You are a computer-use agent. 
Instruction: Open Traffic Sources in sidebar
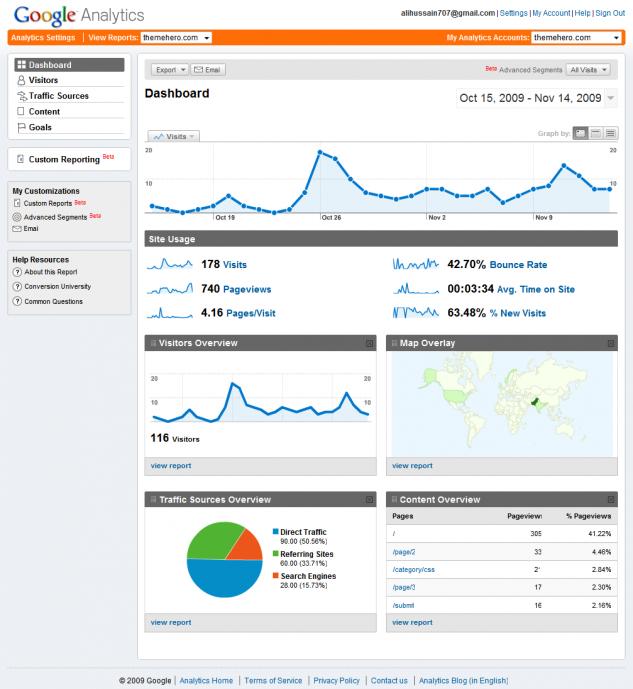(x=58, y=96)
